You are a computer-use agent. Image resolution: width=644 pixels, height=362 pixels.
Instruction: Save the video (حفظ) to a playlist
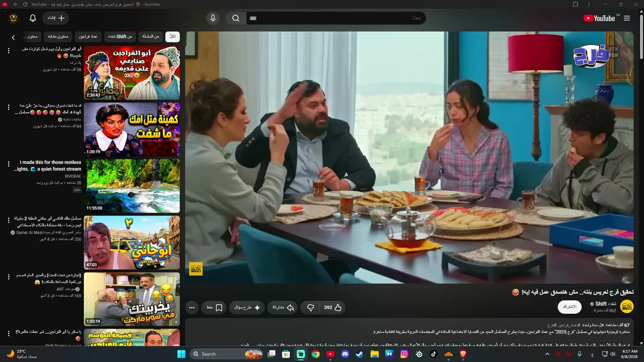[x=214, y=307]
